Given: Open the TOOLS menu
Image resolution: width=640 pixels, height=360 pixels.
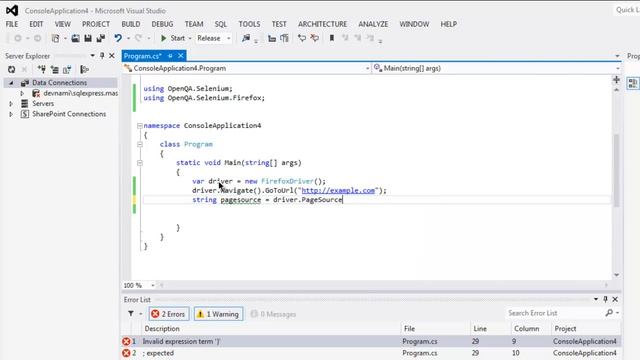Looking at the screenshot, I should point(249,24).
